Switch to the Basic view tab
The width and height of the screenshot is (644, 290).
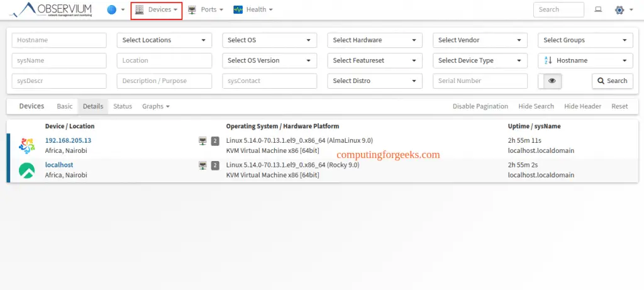(65, 106)
